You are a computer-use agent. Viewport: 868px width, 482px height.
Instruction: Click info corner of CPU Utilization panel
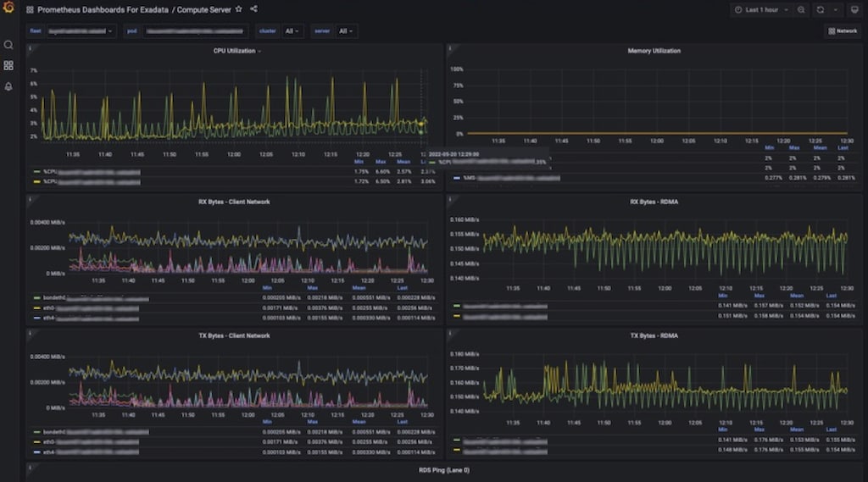(x=31, y=48)
